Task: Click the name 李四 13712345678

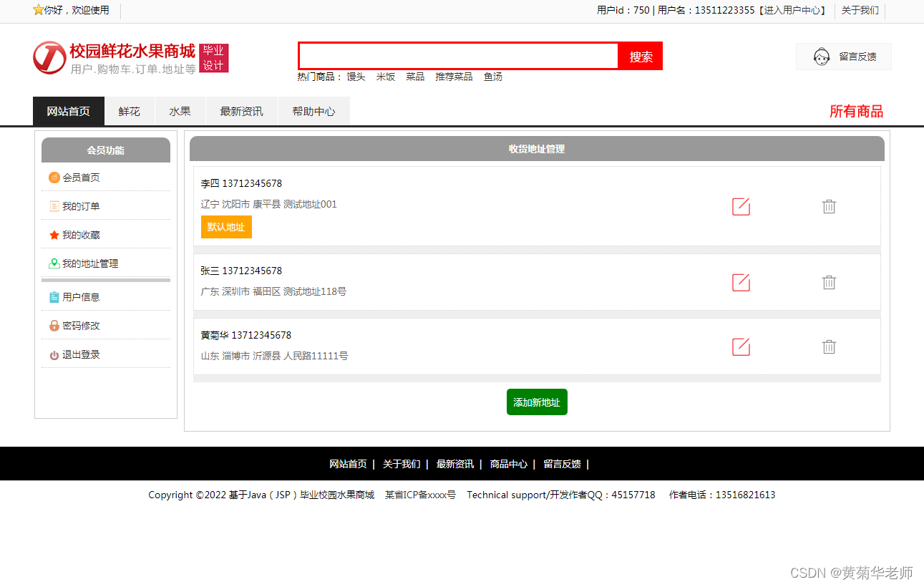Action: pos(241,183)
